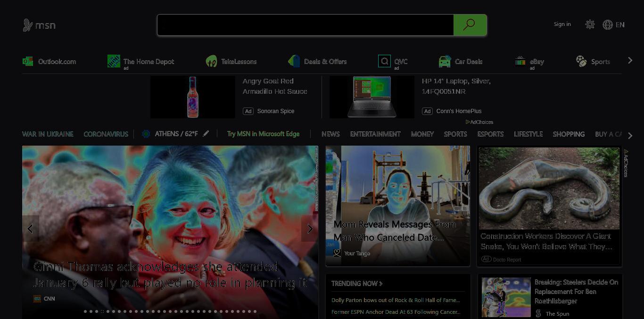The height and width of the screenshot is (319, 644).
Task: Show next carousel story arrow
Action: [x=310, y=229]
